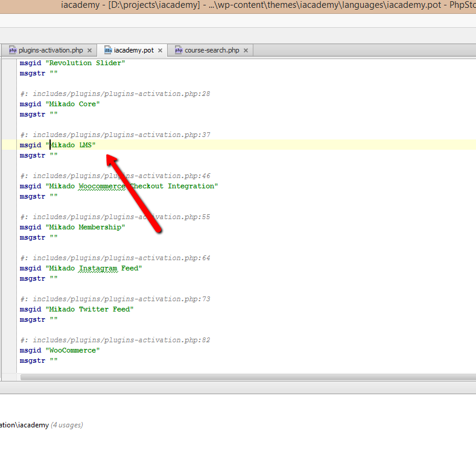
Task: Close the plugins-activation.php tab
Action: (90, 51)
